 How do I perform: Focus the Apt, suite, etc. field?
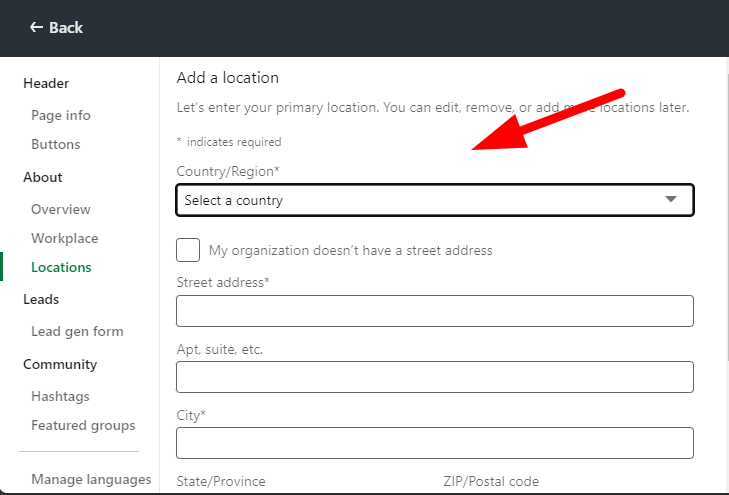434,377
